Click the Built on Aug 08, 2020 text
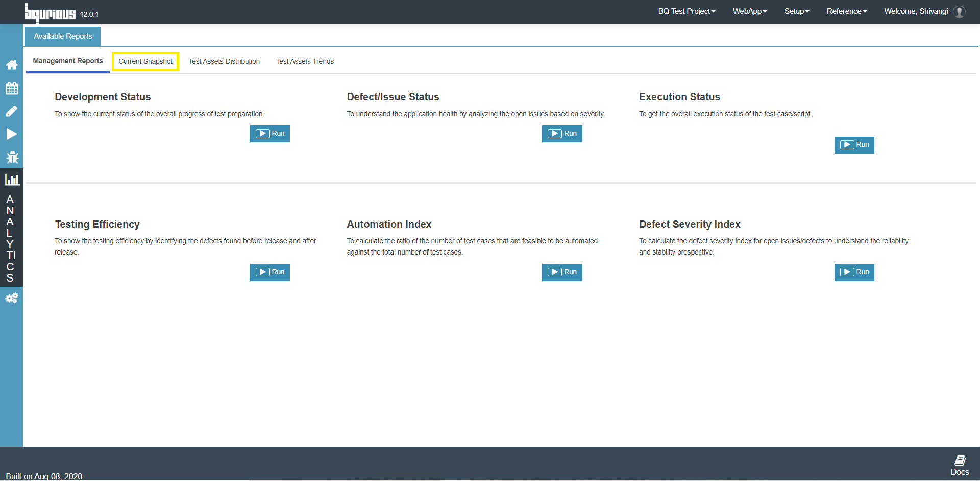The width and height of the screenshot is (980, 481). pos(44,476)
